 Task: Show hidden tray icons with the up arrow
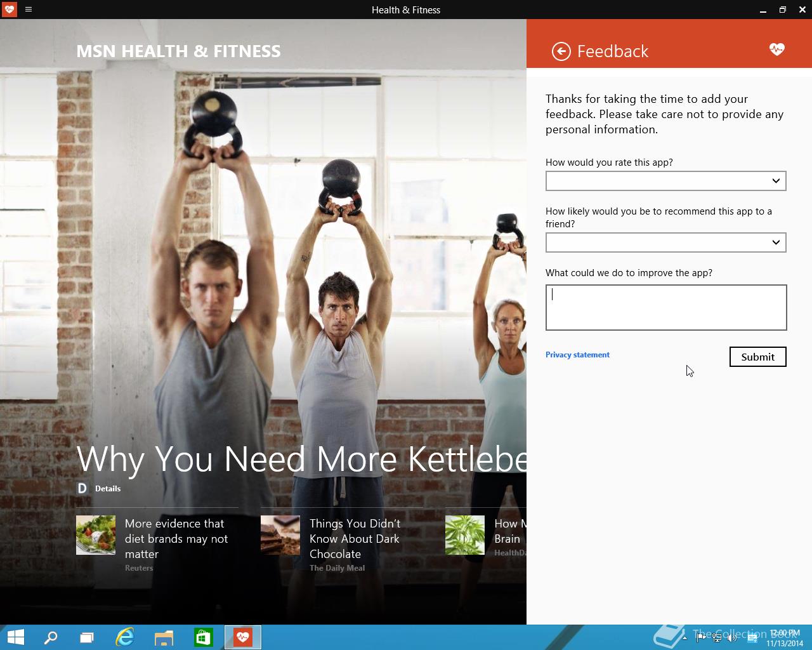pyautogui.click(x=684, y=638)
